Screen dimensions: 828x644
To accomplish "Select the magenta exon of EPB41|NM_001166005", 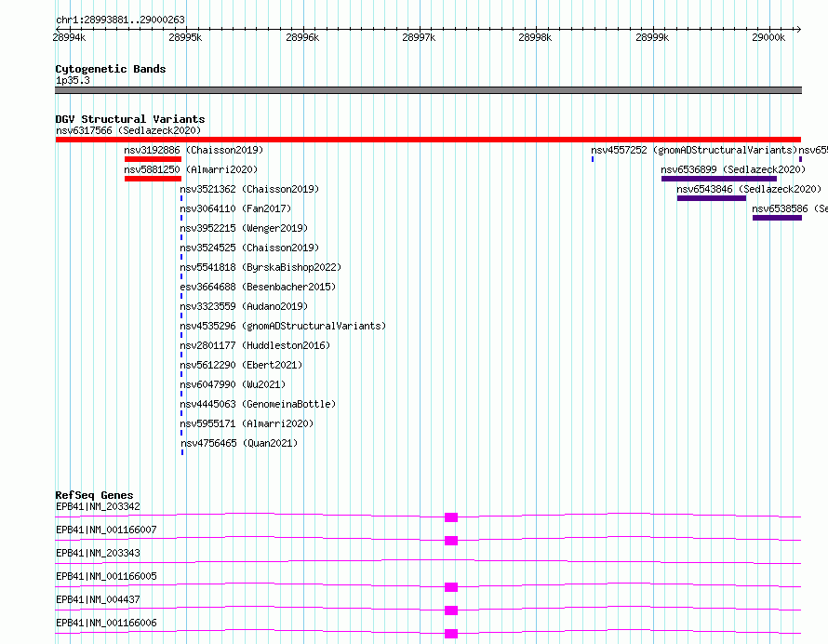I will (451, 587).
